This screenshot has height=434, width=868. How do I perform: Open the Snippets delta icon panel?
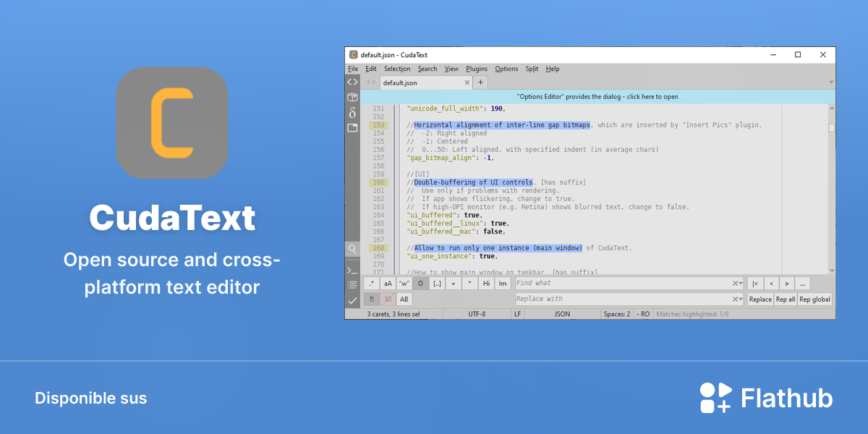352,112
